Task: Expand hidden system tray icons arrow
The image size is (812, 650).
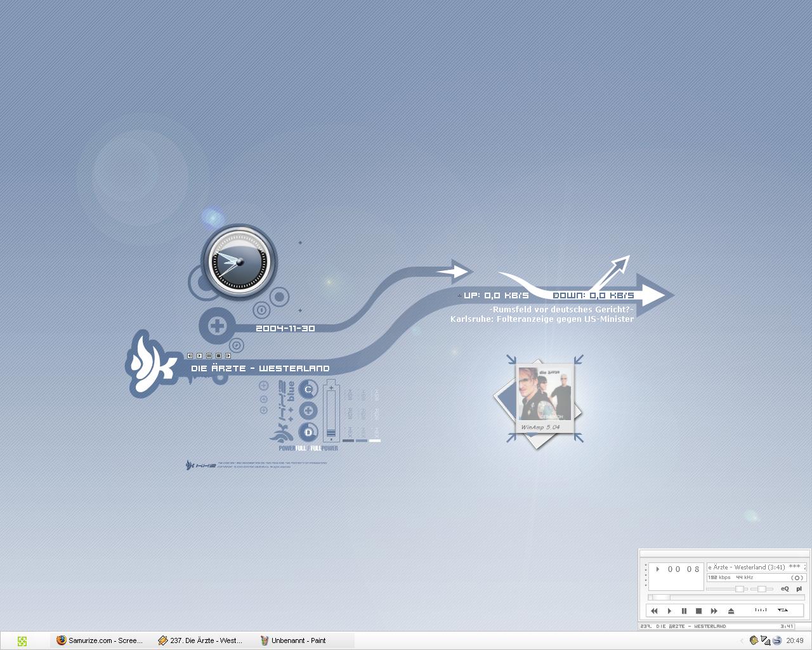Action: (742, 641)
